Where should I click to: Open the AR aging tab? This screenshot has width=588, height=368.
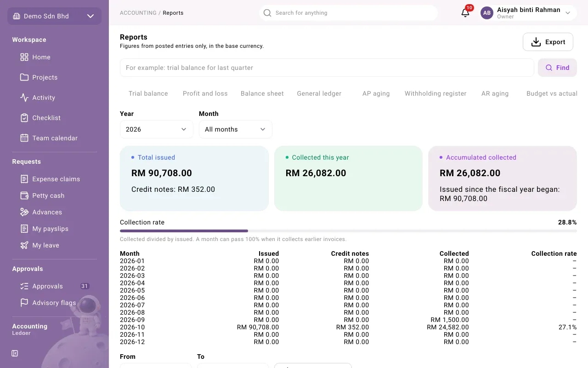tap(495, 93)
